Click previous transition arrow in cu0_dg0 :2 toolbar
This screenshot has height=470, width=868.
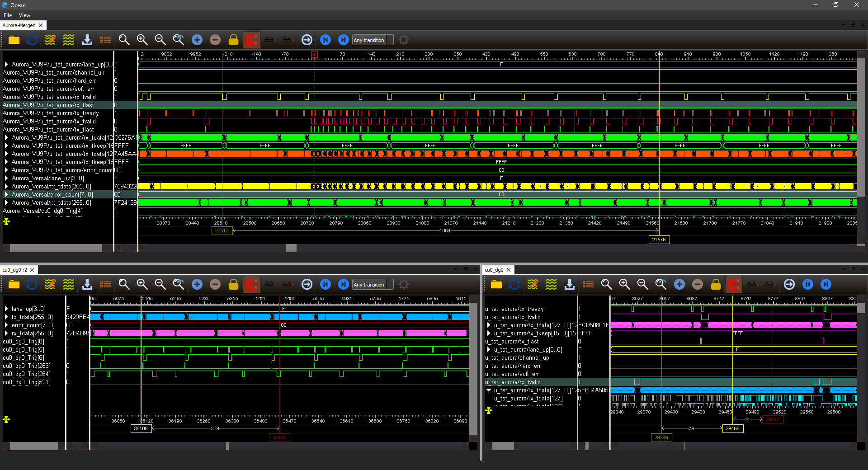point(325,285)
